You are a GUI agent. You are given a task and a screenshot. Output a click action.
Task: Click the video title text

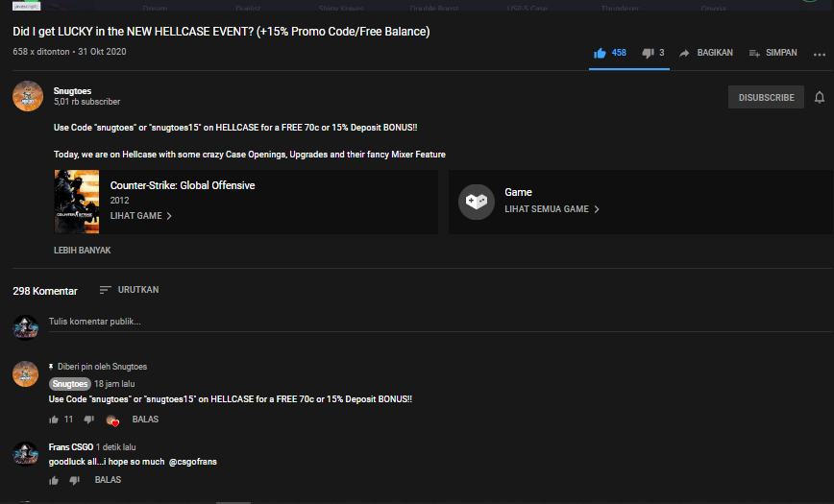tap(221, 32)
